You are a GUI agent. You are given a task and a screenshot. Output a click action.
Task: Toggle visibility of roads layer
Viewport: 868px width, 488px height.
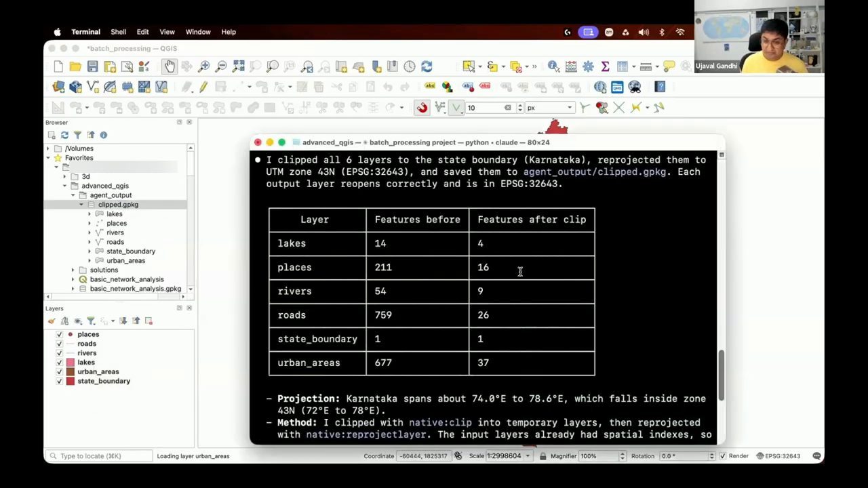[60, 344]
